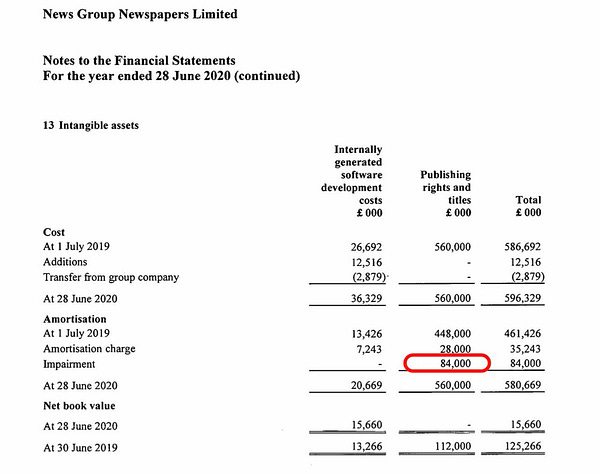Select the '13 Intangible assets' note heading
Screen dimensions: 600x474
[91, 125]
